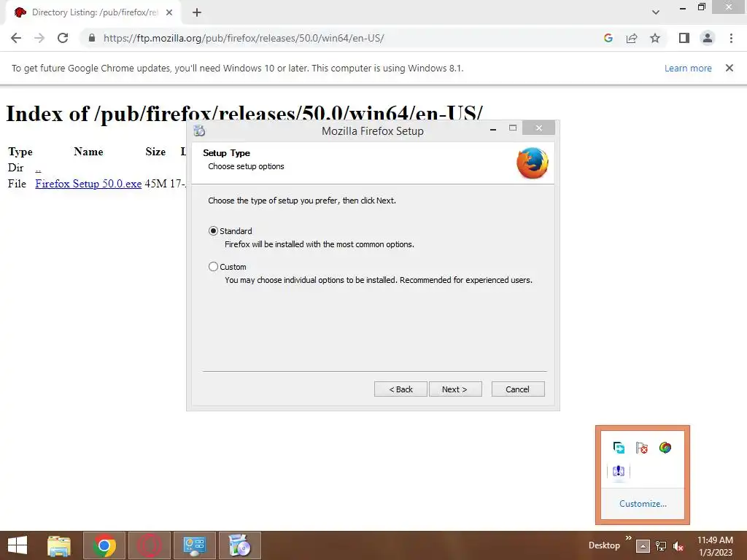Go back in Chrome
This screenshot has width=747, height=560.
point(16,38)
